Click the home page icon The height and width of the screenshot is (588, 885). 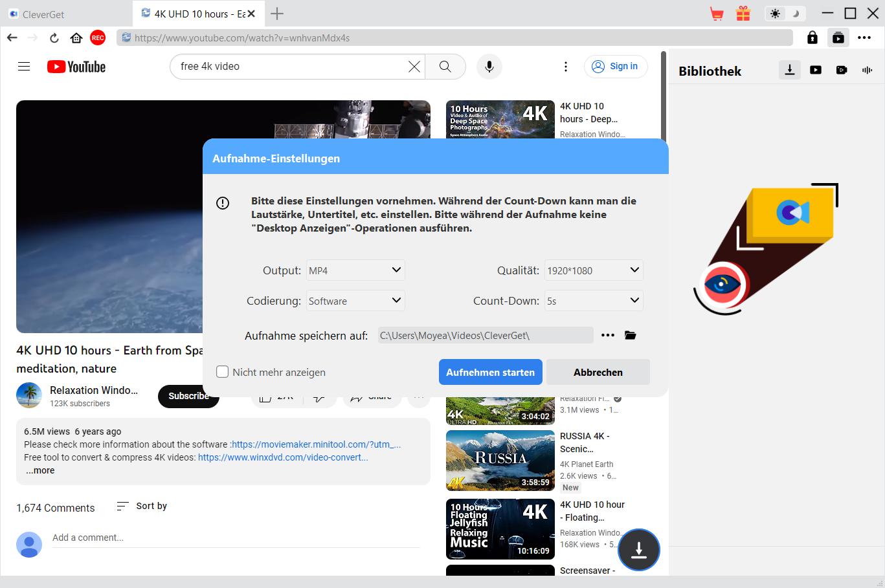(76, 38)
